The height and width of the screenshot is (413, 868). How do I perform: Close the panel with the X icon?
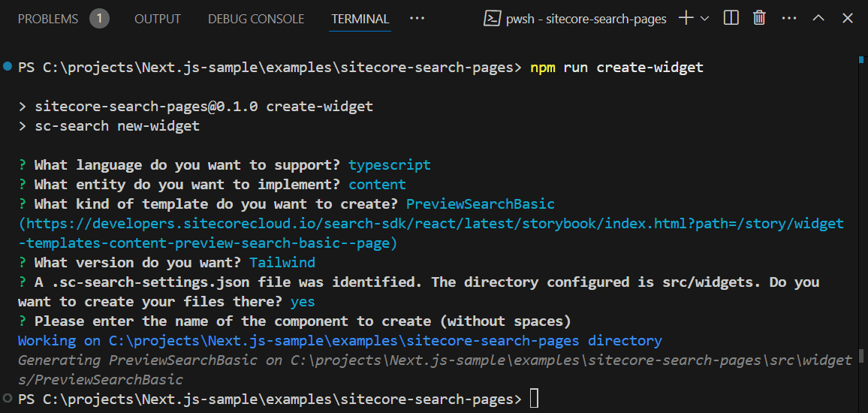(x=847, y=18)
